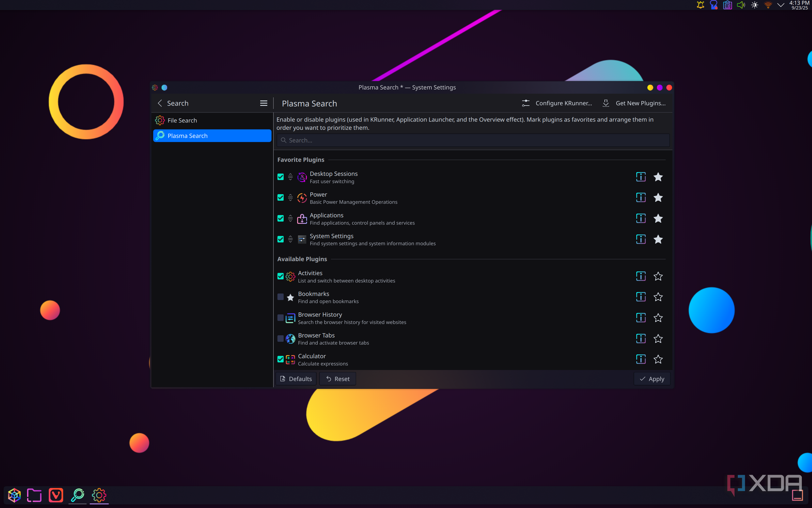Favorite the Browser Tabs plugin

click(658, 339)
